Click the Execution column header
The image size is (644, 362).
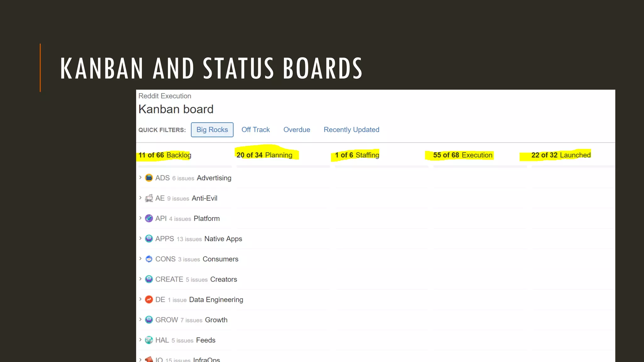[x=463, y=155]
